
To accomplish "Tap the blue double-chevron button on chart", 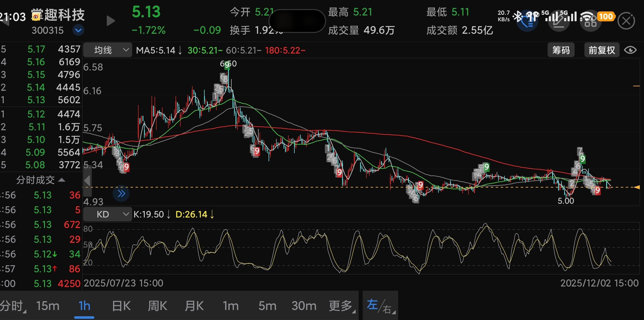I will point(121,193).
